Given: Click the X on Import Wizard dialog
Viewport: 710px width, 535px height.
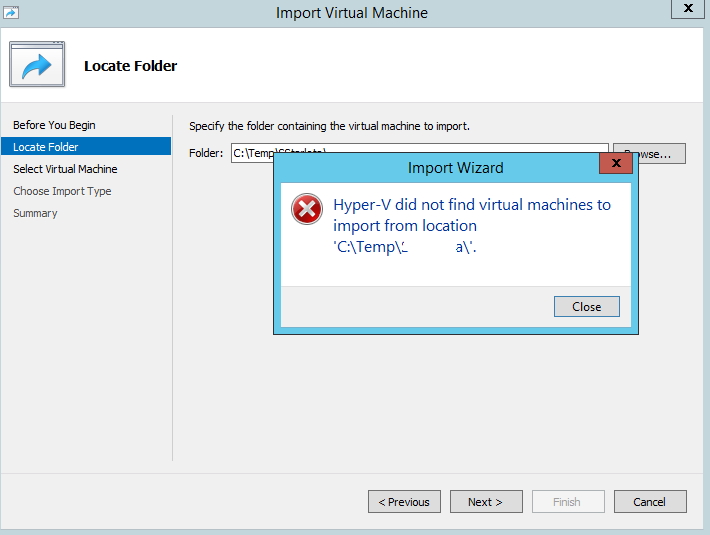Looking at the screenshot, I should click(616, 163).
